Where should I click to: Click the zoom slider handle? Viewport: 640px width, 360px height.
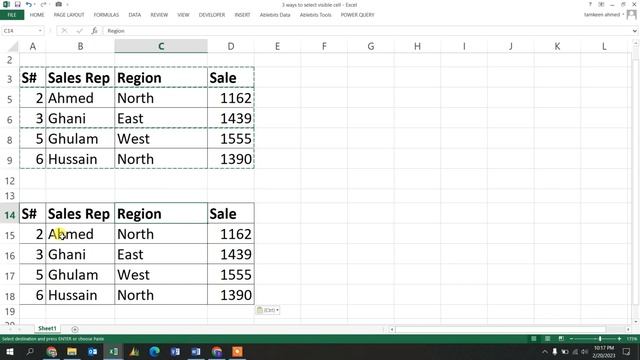600,339
